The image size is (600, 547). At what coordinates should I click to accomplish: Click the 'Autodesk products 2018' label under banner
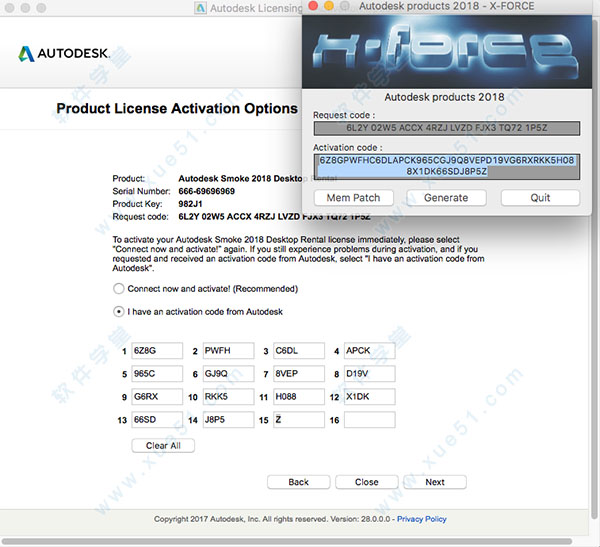444,97
